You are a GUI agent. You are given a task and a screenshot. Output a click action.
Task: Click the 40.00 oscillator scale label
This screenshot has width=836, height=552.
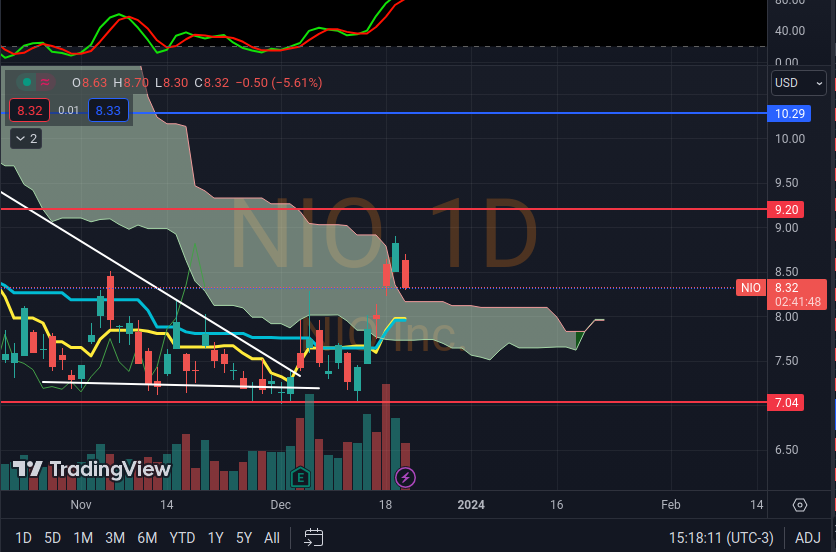790,31
